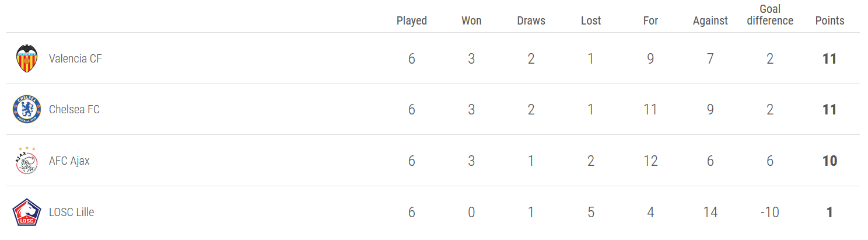Select the Lost column header
The image size is (868, 240).
point(591,20)
